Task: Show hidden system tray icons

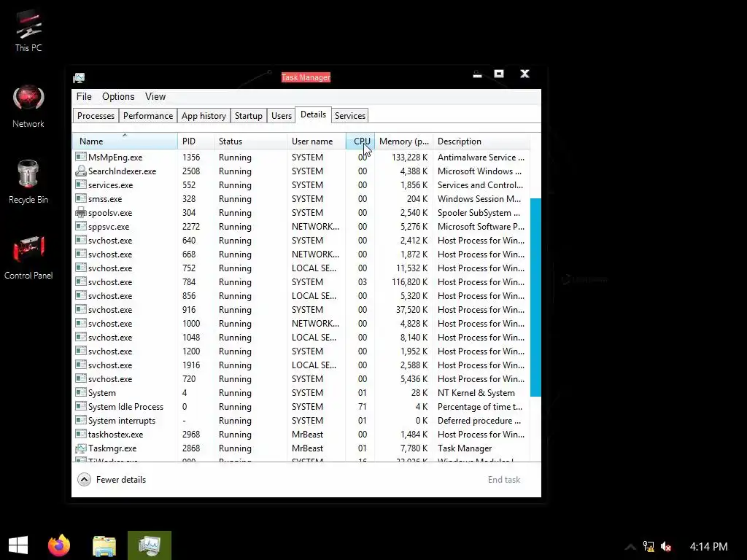Action: pyautogui.click(x=630, y=547)
